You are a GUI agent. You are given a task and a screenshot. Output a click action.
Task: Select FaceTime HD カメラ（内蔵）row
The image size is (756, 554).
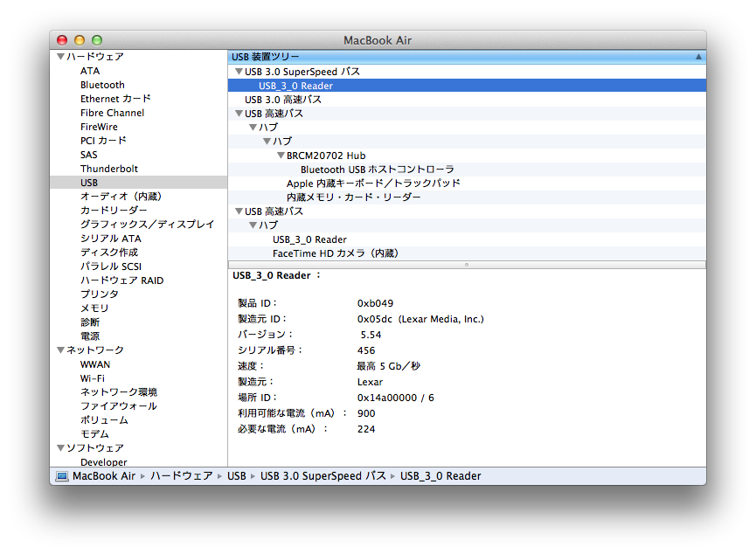tap(467, 253)
